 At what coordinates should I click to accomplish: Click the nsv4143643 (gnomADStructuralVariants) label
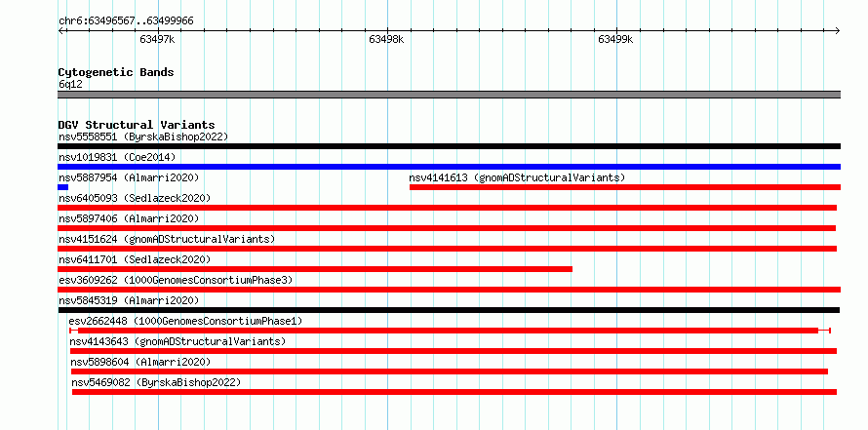coord(178,341)
